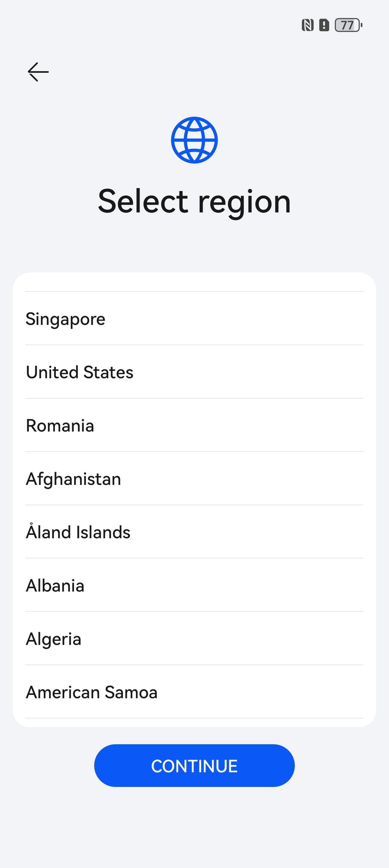Click the divider between Romania and Afghanistan
389x868 pixels.
(x=194, y=451)
